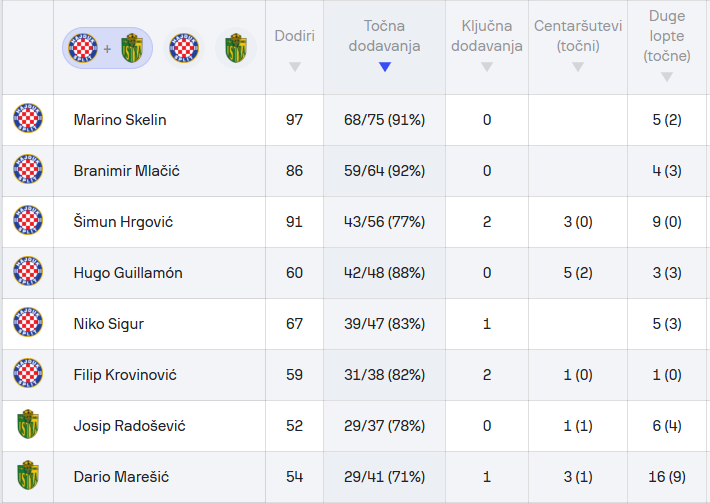Click team crest next to Hugo Guillamón
This screenshot has height=503, width=710.
(x=27, y=273)
